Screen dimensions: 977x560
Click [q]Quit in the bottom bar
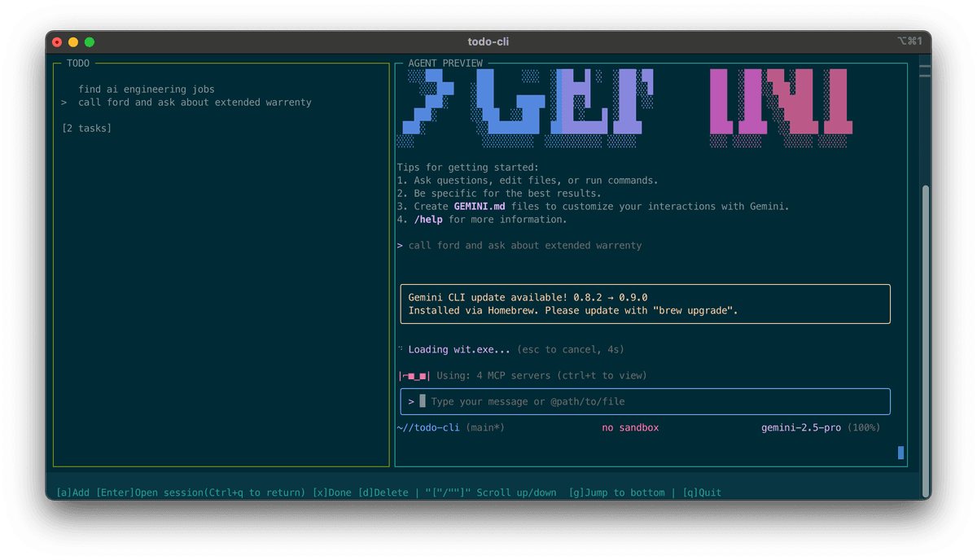[x=702, y=492]
